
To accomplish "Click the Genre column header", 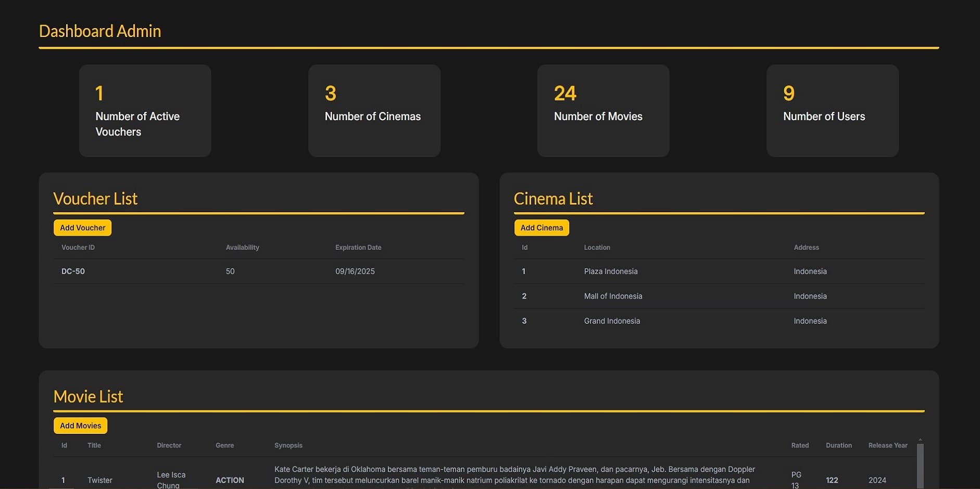I will [224, 445].
